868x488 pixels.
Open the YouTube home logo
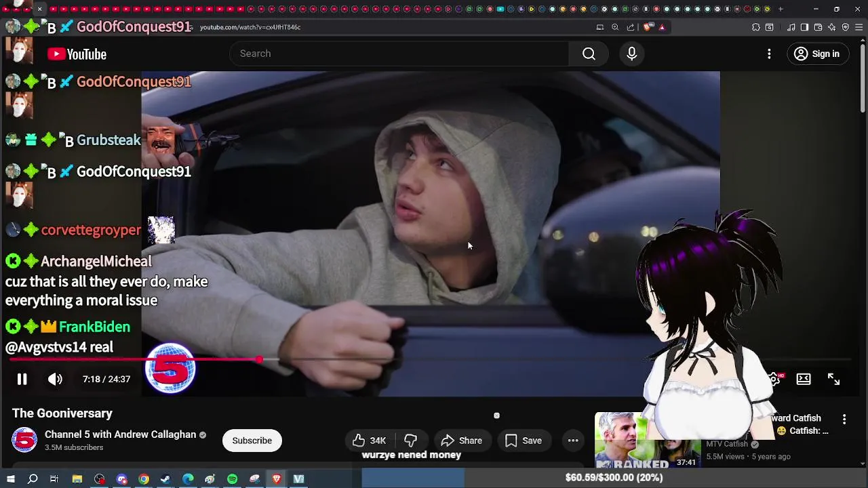pyautogui.click(x=77, y=54)
